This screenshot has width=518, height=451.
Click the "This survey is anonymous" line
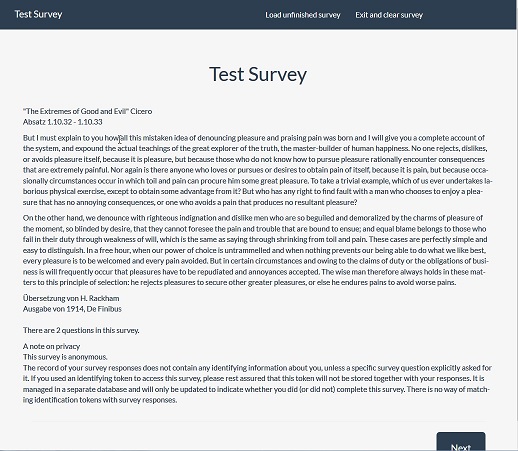pyautogui.click(x=65, y=357)
